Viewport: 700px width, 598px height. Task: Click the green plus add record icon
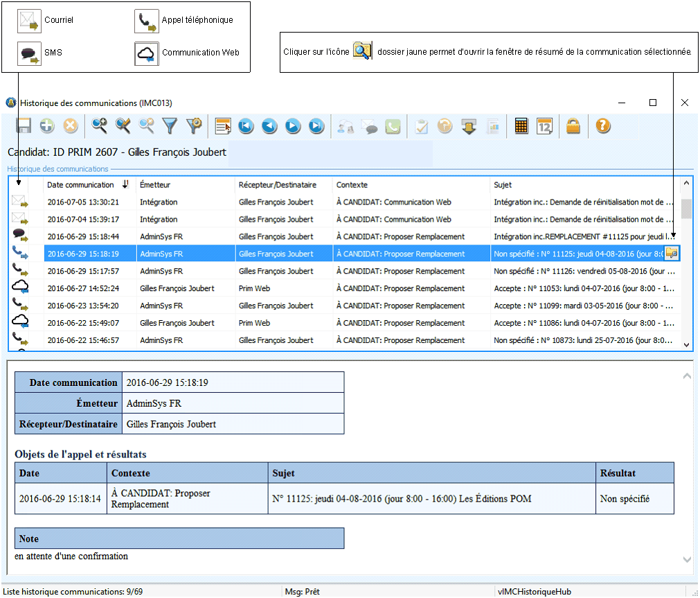pos(47,126)
